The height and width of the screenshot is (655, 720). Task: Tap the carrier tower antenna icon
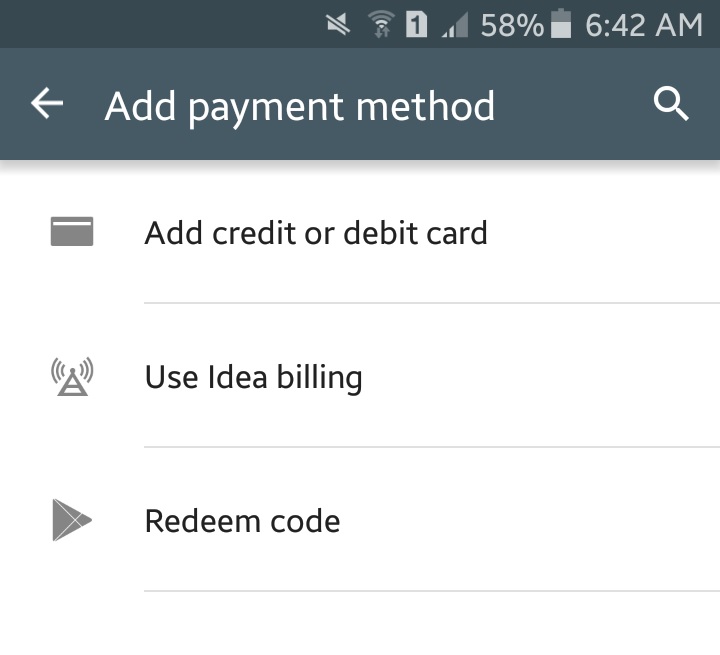pos(72,377)
